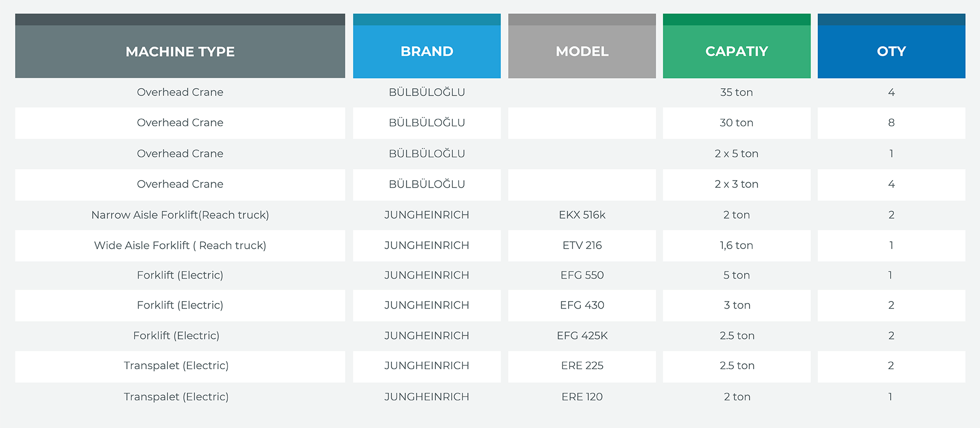980x428 pixels.
Task: Select Narrow Aisle Forklift(Reach truck) cell
Action: point(180,215)
